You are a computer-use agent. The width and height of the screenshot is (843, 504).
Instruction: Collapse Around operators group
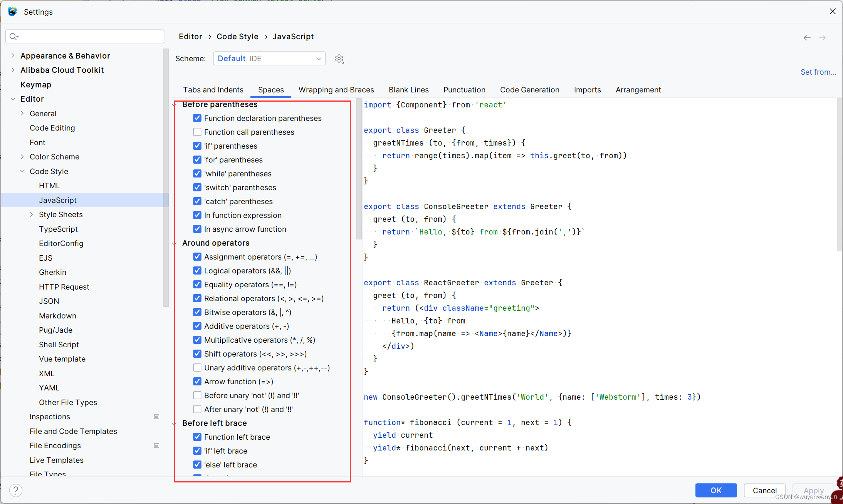click(x=174, y=243)
